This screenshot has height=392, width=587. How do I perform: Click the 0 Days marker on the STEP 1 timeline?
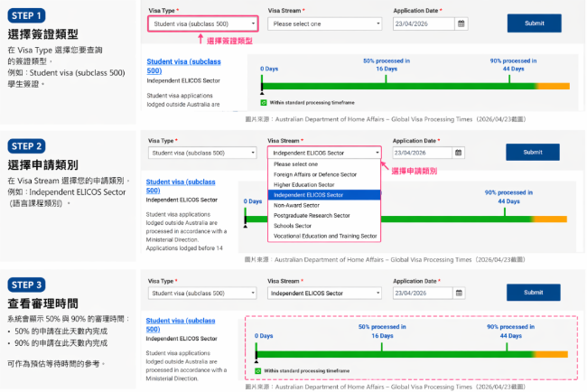(262, 85)
